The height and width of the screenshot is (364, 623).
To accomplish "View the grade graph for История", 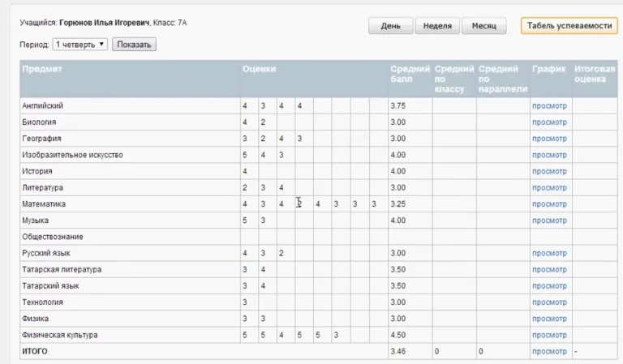I will tap(549, 171).
